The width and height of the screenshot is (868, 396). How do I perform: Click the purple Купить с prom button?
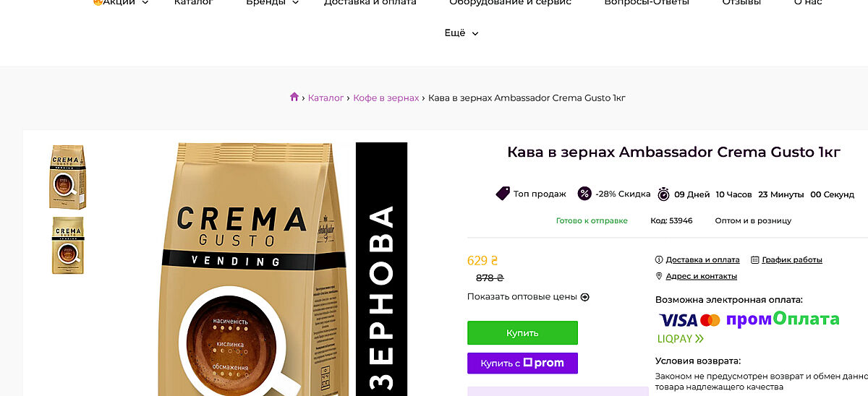coord(522,363)
